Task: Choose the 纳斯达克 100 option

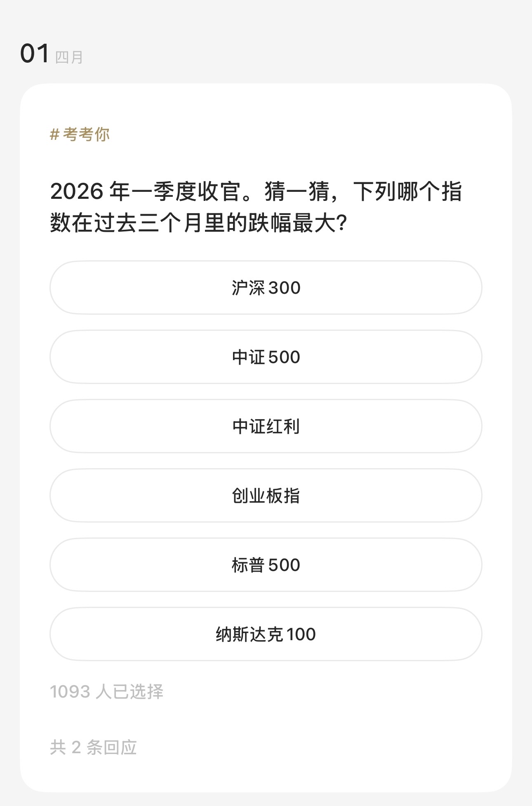Action: pyautogui.click(x=266, y=634)
